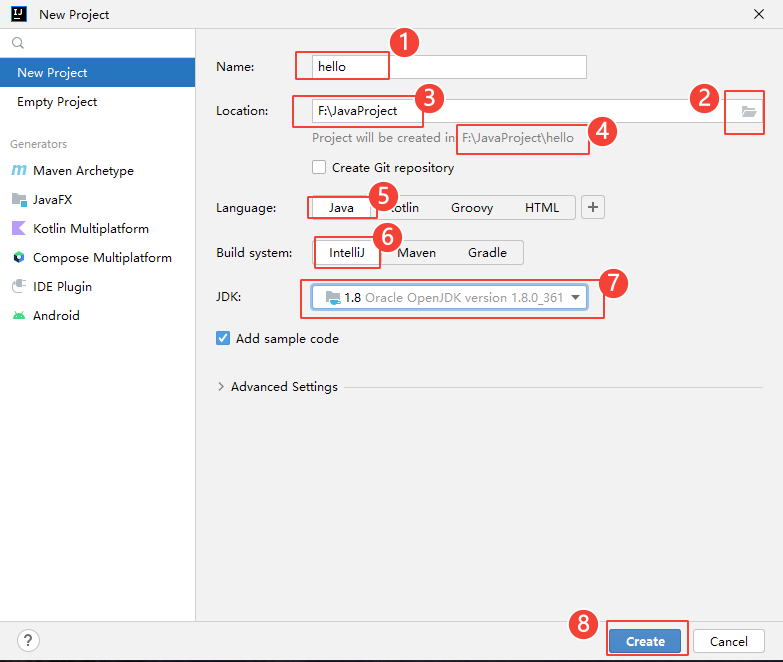Screen dimensions: 783x662
Task: Close the New Project dialog
Action: [x=759, y=14]
